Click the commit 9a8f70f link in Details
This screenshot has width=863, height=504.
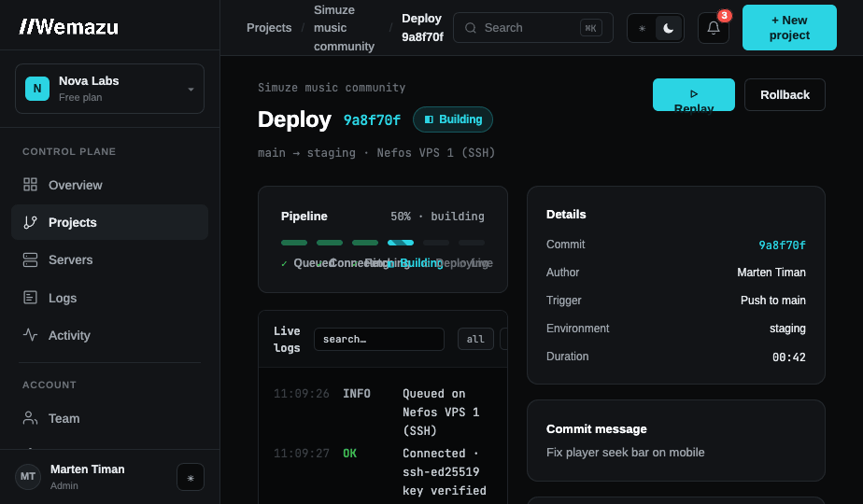(782, 245)
